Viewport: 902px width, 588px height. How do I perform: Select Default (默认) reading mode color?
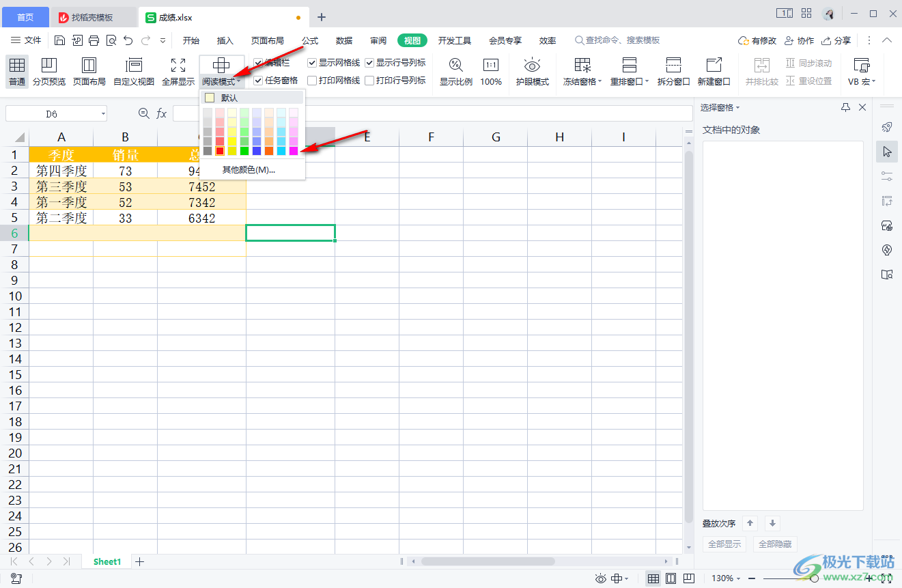pyautogui.click(x=252, y=98)
